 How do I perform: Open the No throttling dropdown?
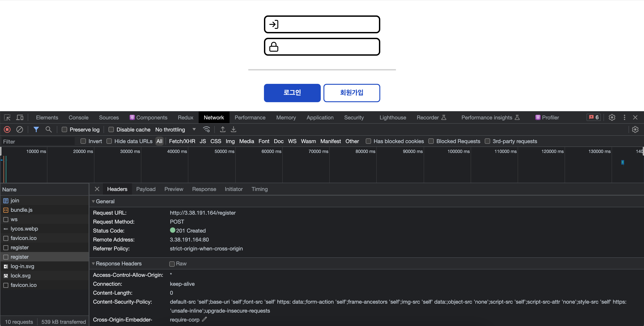coord(175,129)
